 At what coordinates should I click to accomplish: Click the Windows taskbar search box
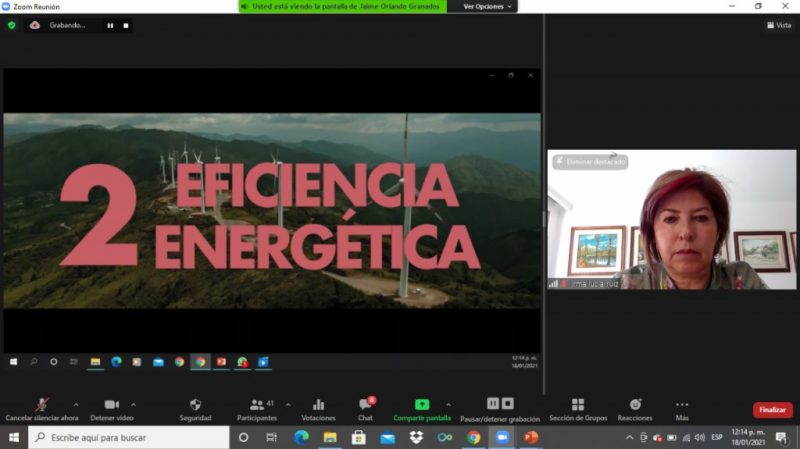coord(128,438)
